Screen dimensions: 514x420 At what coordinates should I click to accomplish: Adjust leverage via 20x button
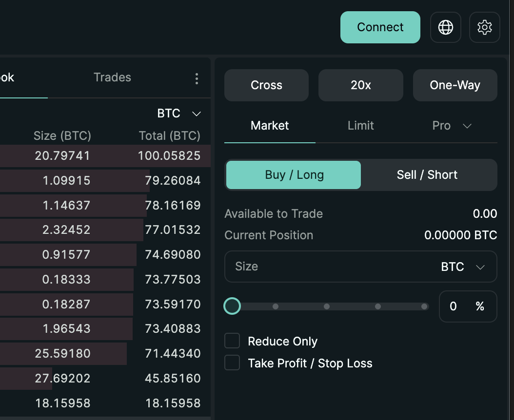coord(360,85)
